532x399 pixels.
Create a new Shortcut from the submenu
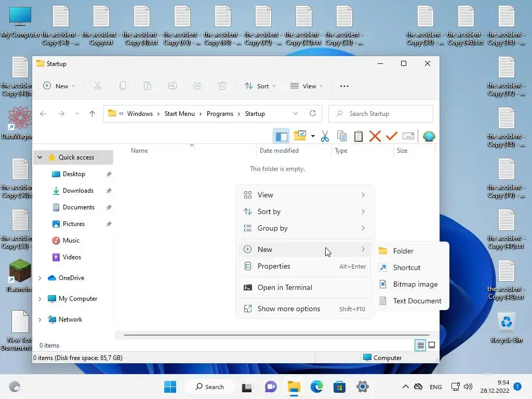pyautogui.click(x=410, y=268)
